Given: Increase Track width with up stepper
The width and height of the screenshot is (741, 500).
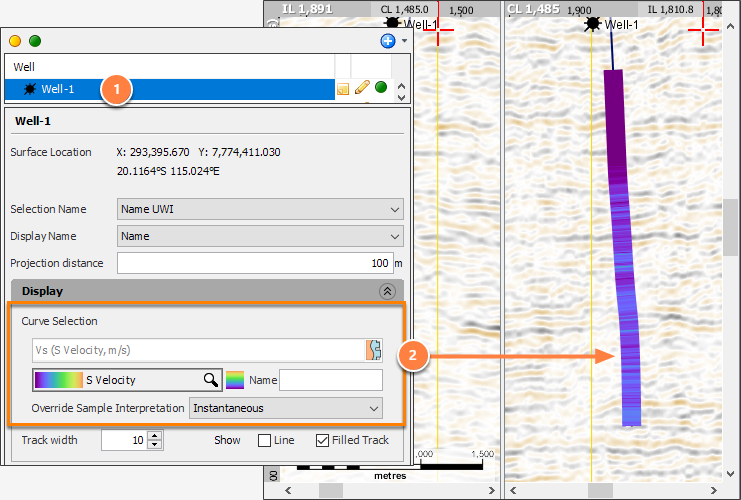Looking at the screenshot, I should (155, 435).
